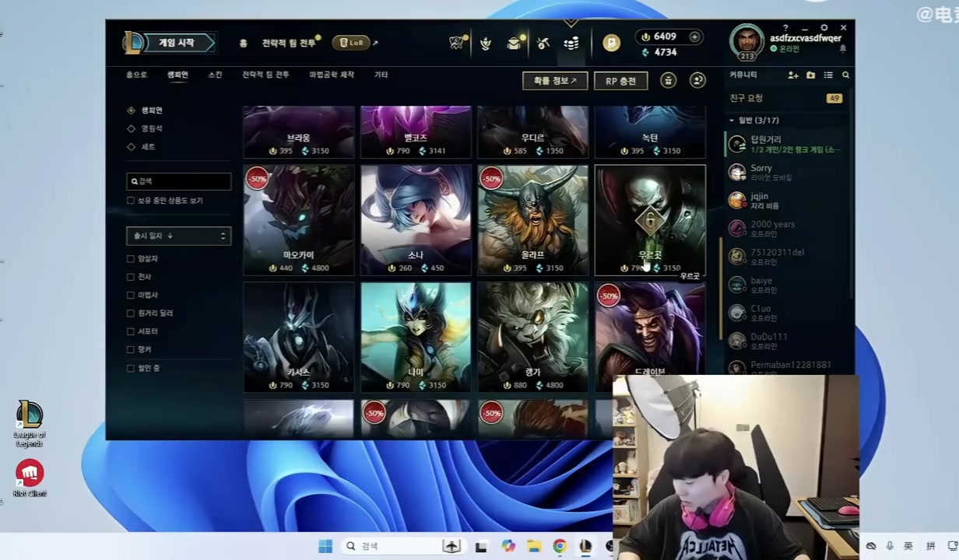Open the gift center icon beside RP 충전

(x=668, y=80)
